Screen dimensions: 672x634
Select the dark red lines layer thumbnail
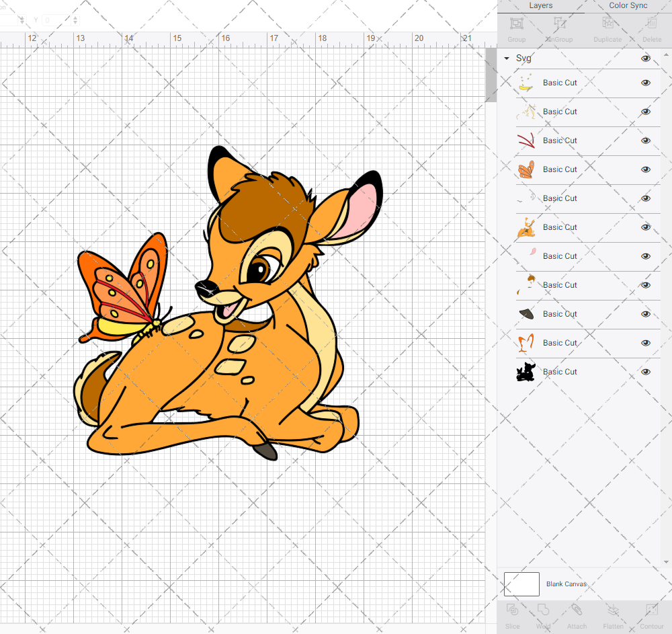click(526, 141)
